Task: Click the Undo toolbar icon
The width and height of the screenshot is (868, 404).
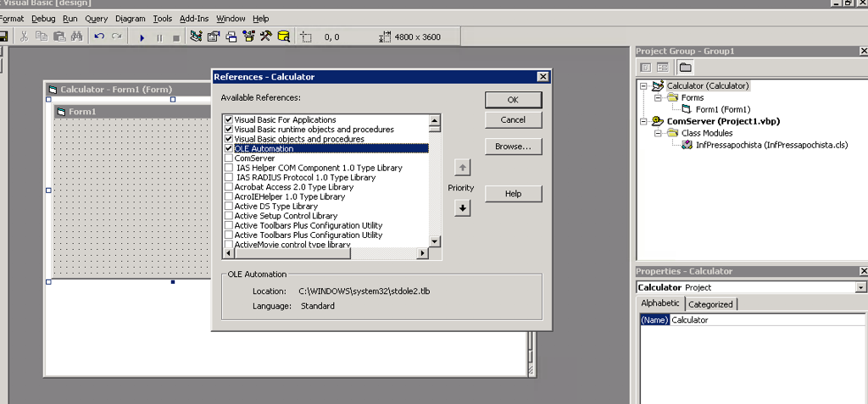Action: [99, 36]
